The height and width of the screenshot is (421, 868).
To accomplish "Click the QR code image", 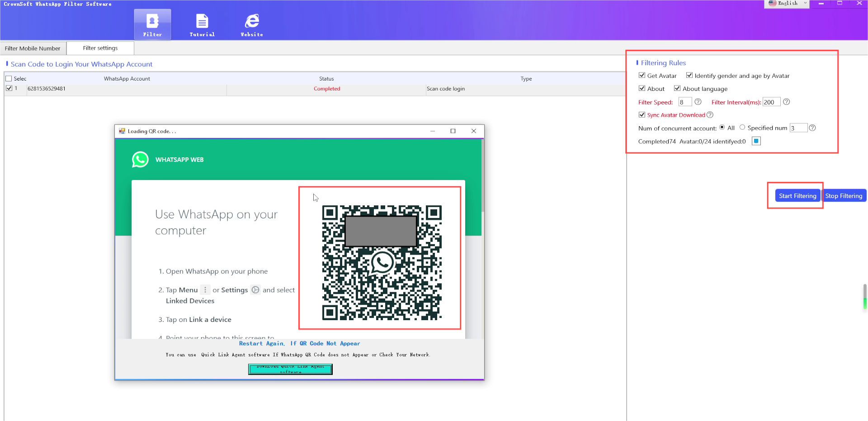I will click(x=382, y=263).
